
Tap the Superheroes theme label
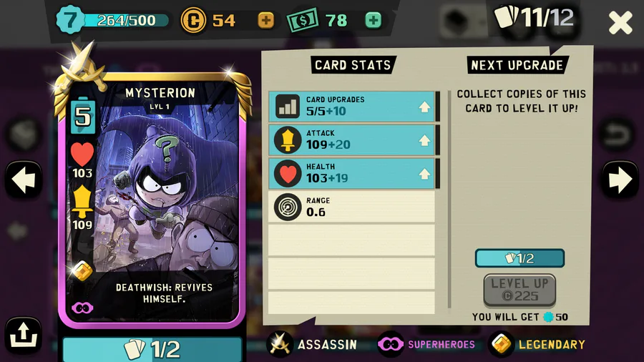point(441,344)
